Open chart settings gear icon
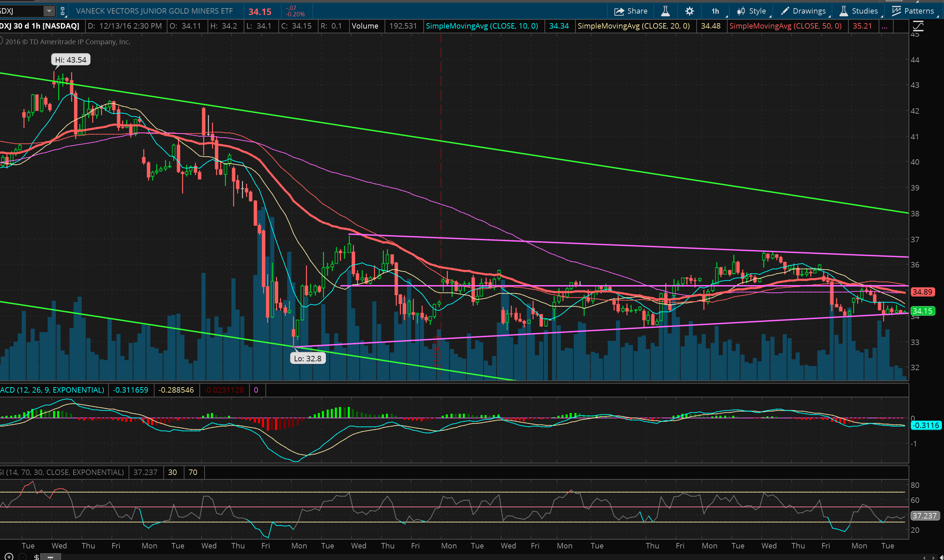This screenshot has height=560, width=944. click(x=689, y=11)
